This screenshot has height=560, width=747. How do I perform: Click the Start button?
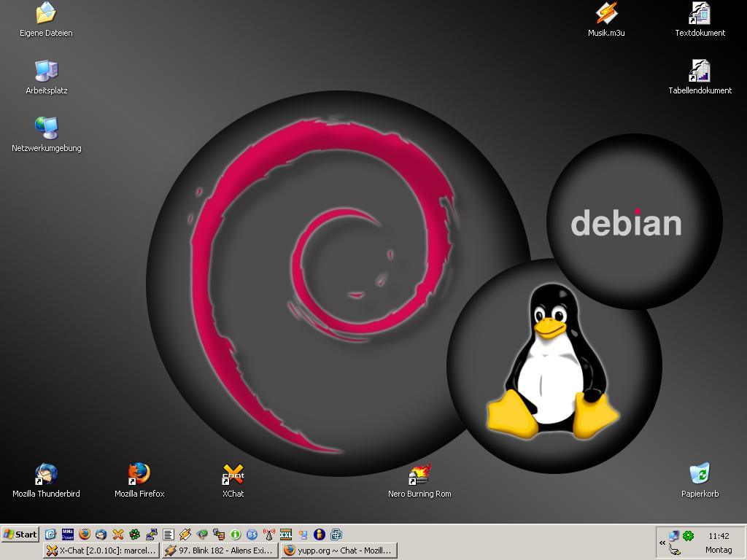pyautogui.click(x=20, y=534)
